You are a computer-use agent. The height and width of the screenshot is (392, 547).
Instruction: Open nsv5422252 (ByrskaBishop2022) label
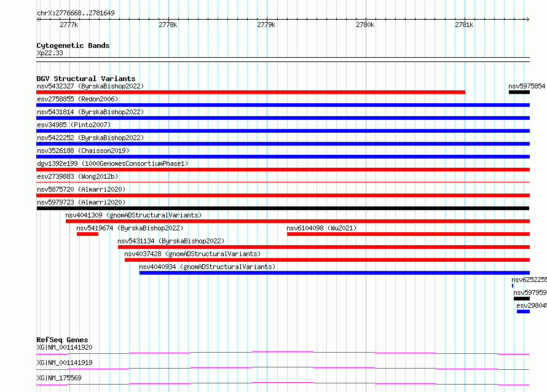point(90,138)
